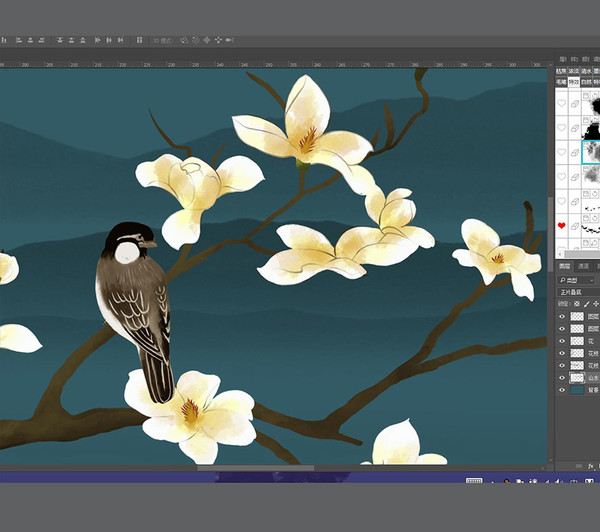Click the link layers icon
This screenshot has height=532, width=600.
pos(579,466)
